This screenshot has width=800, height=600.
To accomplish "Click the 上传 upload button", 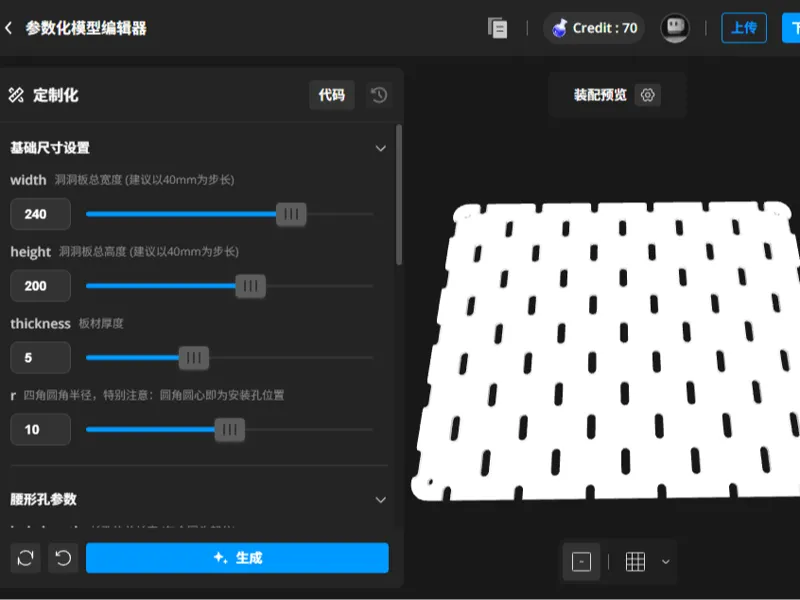I will click(x=744, y=28).
